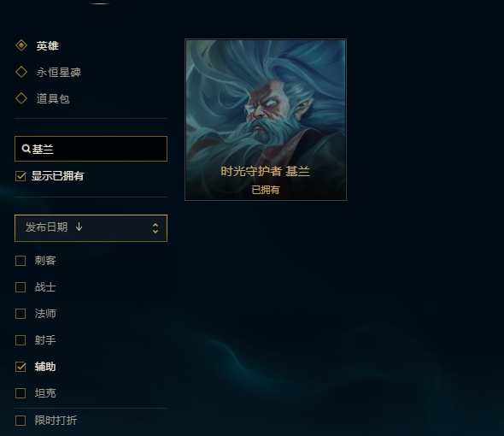504x436 pixels.
Task: Click the search field containing 基兰
Action: tap(91, 149)
